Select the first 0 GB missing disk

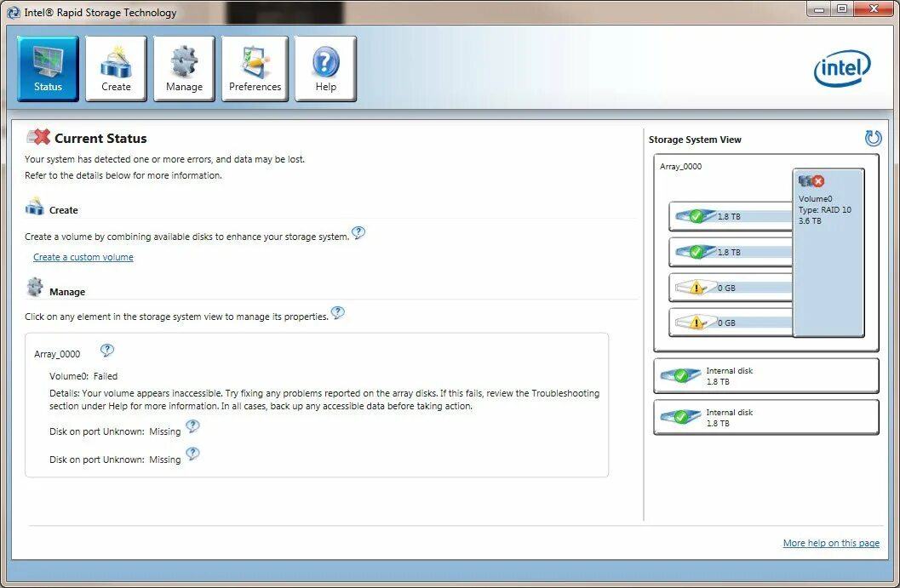[x=731, y=288]
